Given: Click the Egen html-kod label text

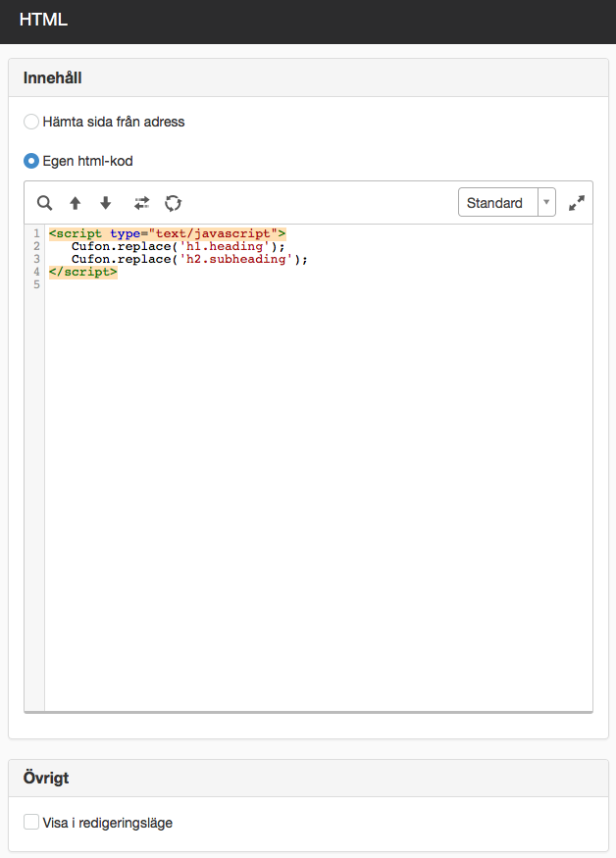Looking at the screenshot, I should click(x=87, y=161).
